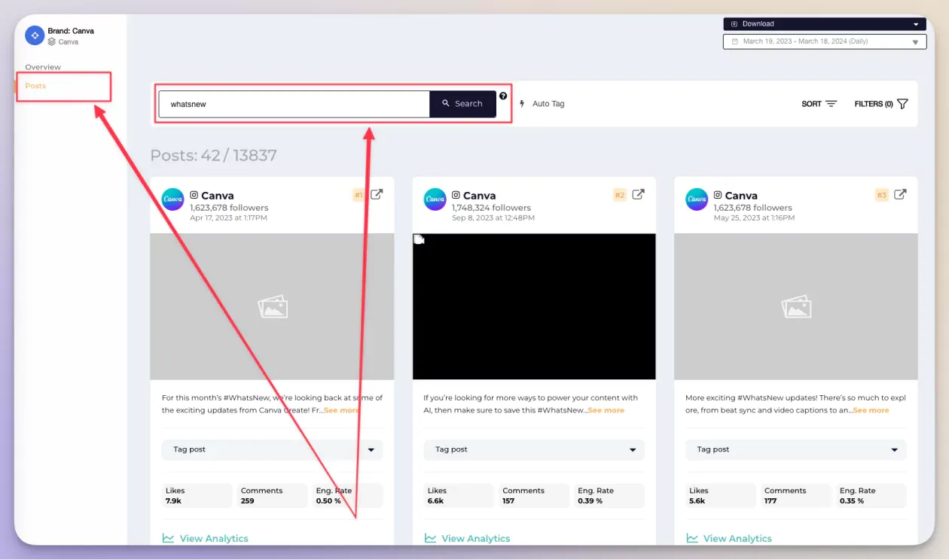Click Canva avatar on May 25, 2023 post
This screenshot has width=949, height=560.
coord(697,199)
